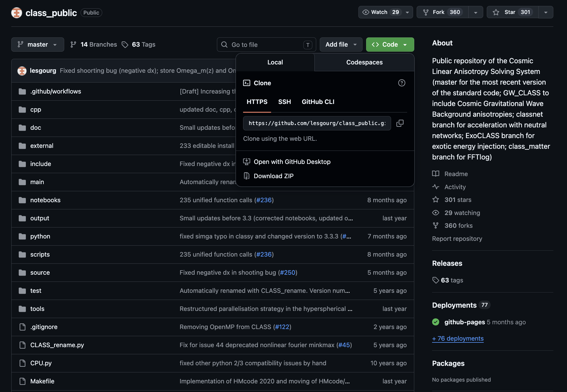Viewport: 567px width, 392px height.
Task: Click the eye icon beside 29 watching
Action: 436,213
